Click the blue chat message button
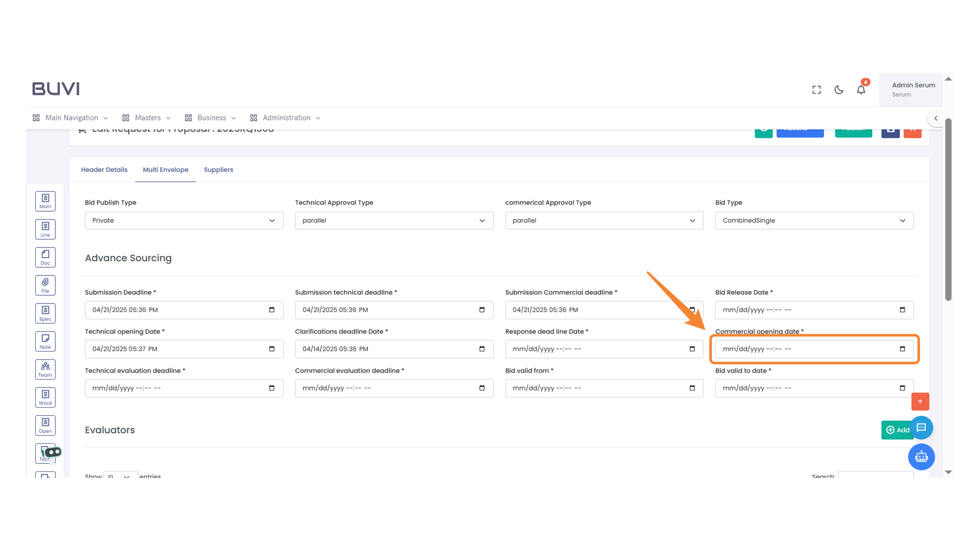The image size is (980, 551). [921, 428]
